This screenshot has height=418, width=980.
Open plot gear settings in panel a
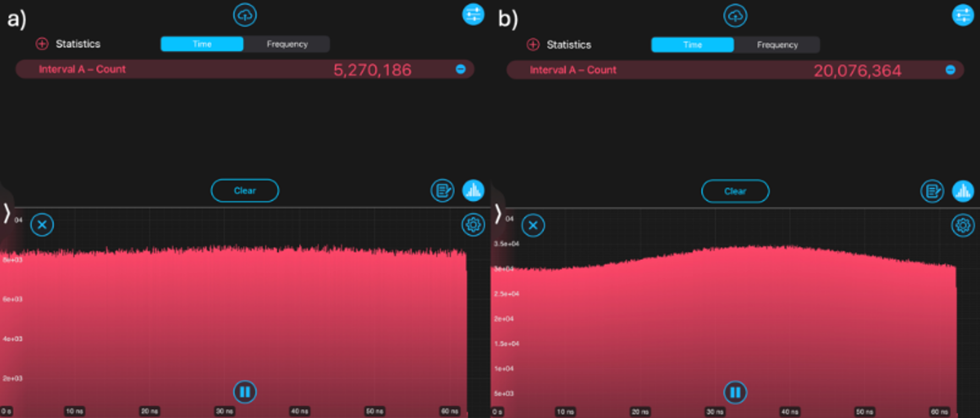pos(473,225)
